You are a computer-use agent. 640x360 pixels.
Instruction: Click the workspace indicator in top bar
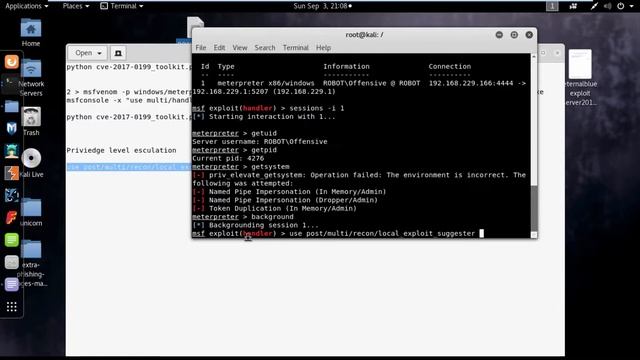pos(552,6)
